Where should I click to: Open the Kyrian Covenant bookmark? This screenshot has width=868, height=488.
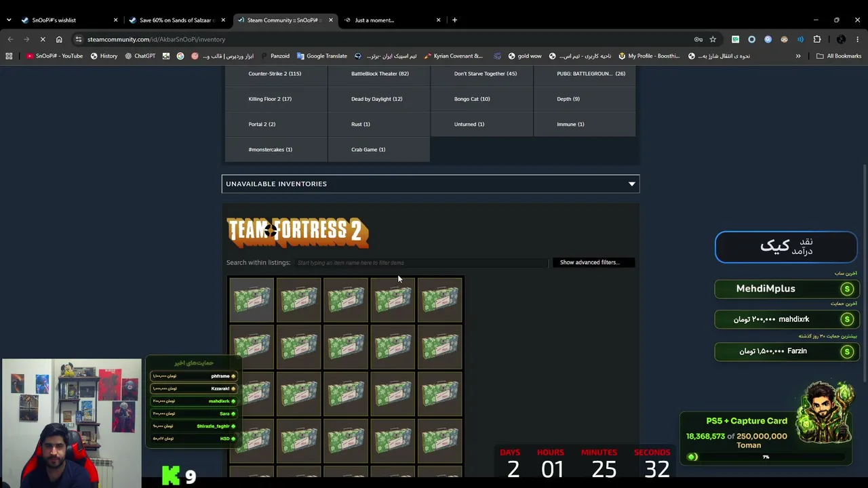pyautogui.click(x=452, y=56)
